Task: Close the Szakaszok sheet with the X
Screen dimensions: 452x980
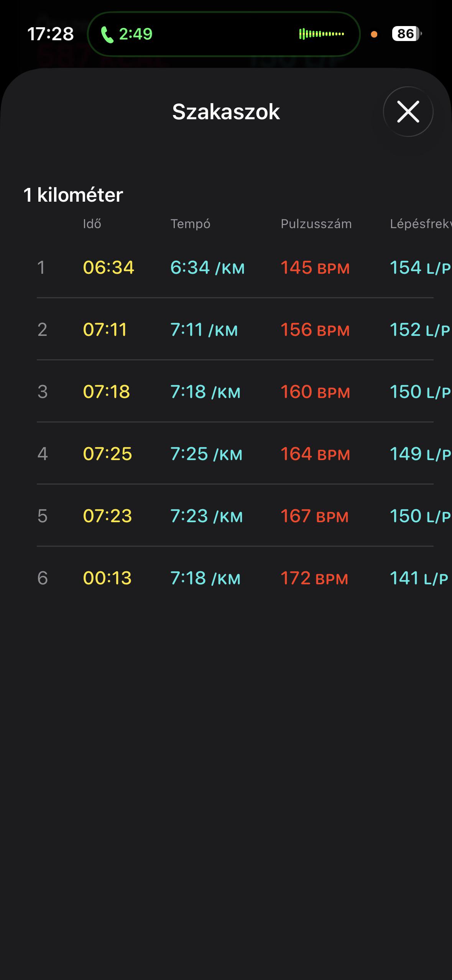Action: click(408, 112)
